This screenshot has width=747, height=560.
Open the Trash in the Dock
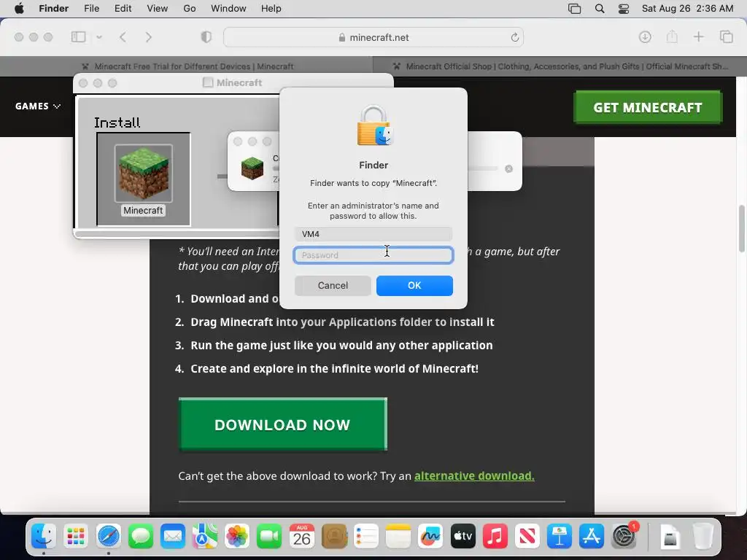pos(703,537)
